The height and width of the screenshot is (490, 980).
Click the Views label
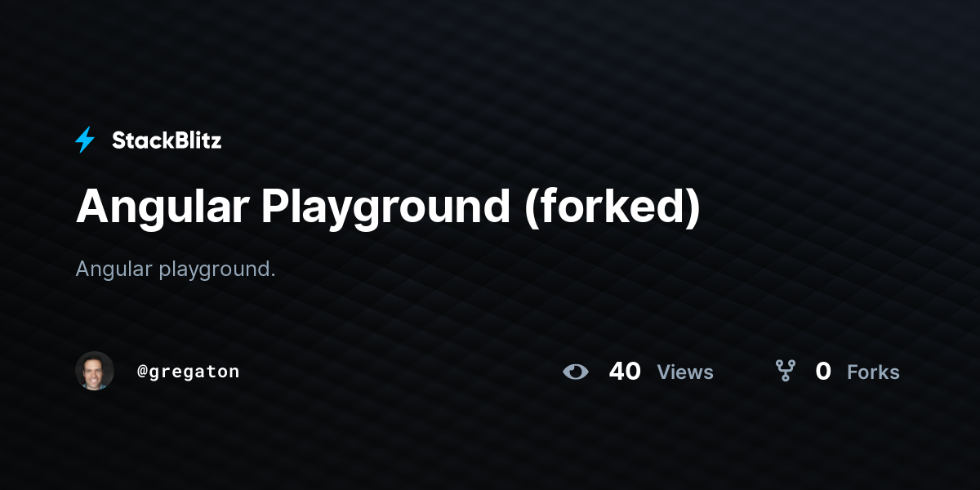685,372
